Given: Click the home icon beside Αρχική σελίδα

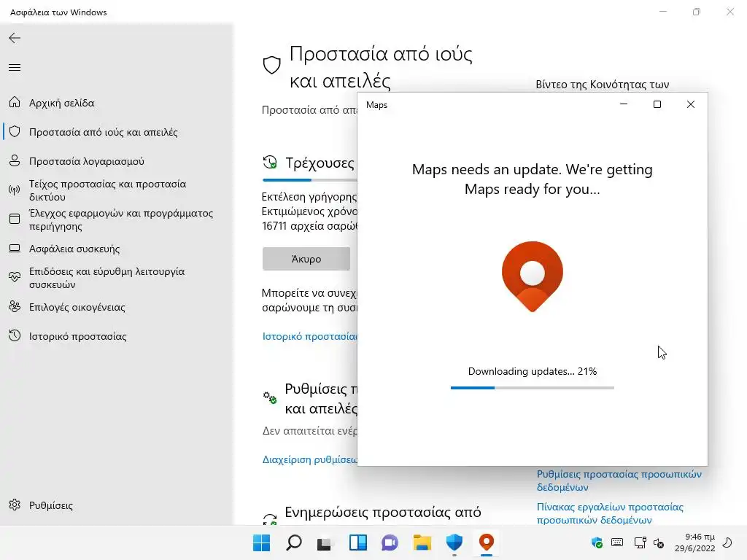Looking at the screenshot, I should [x=15, y=102].
